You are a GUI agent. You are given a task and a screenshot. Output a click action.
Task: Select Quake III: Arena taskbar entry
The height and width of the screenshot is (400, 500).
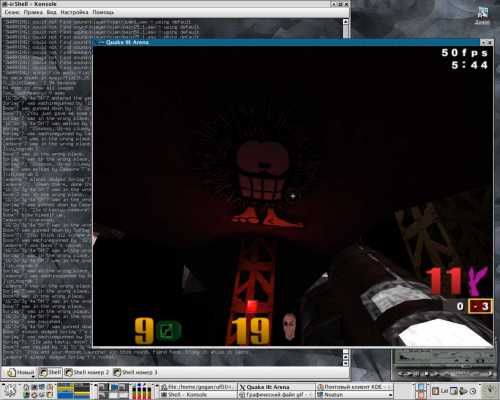(x=276, y=387)
